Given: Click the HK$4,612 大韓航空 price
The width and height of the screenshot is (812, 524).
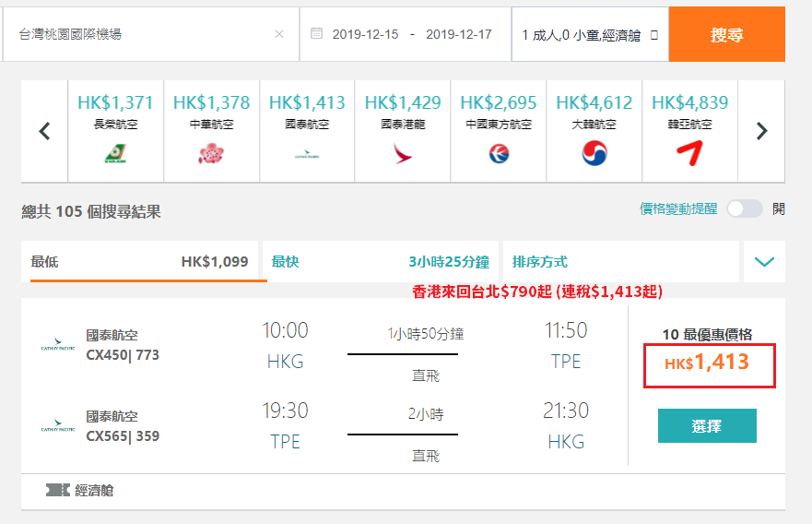Looking at the screenshot, I should point(594,102).
